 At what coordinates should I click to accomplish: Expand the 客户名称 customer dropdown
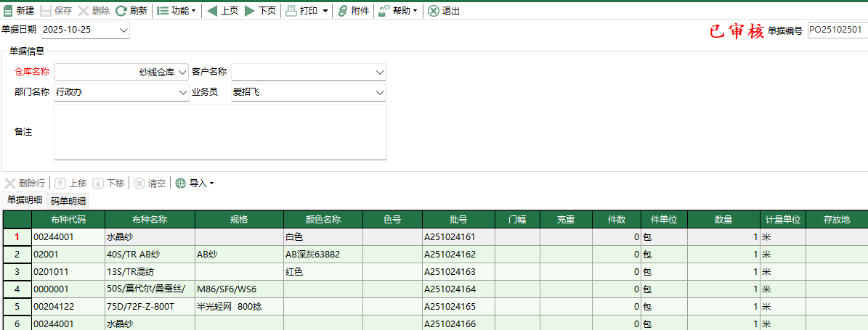[x=379, y=73]
